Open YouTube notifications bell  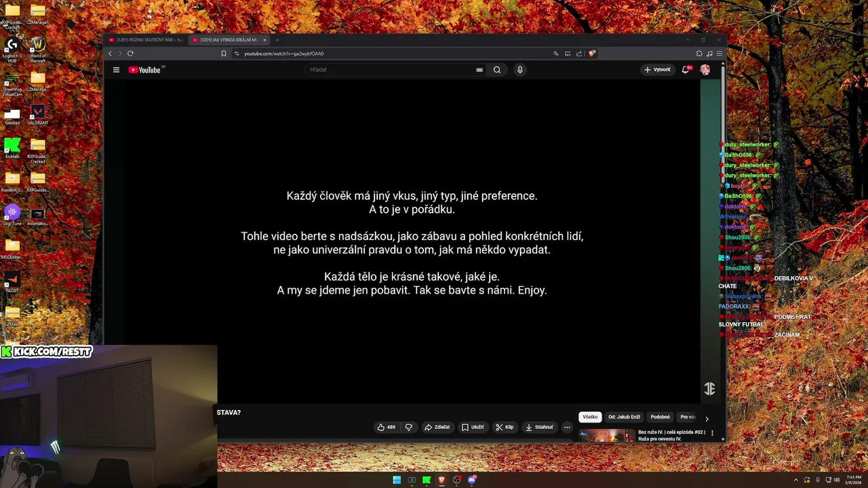(686, 70)
